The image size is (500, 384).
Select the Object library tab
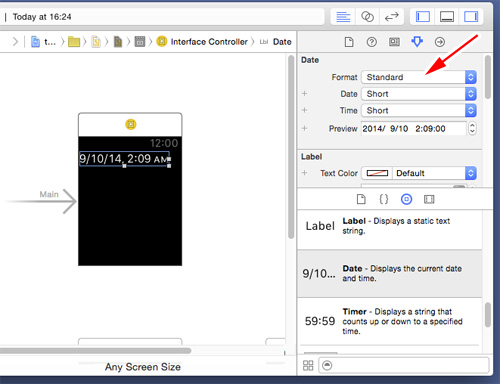click(x=406, y=199)
